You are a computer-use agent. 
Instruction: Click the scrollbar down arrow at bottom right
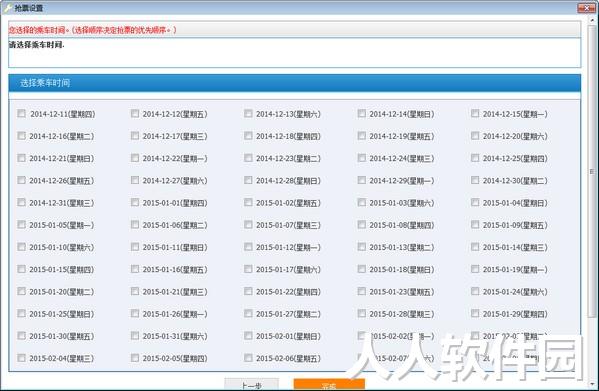593,383
